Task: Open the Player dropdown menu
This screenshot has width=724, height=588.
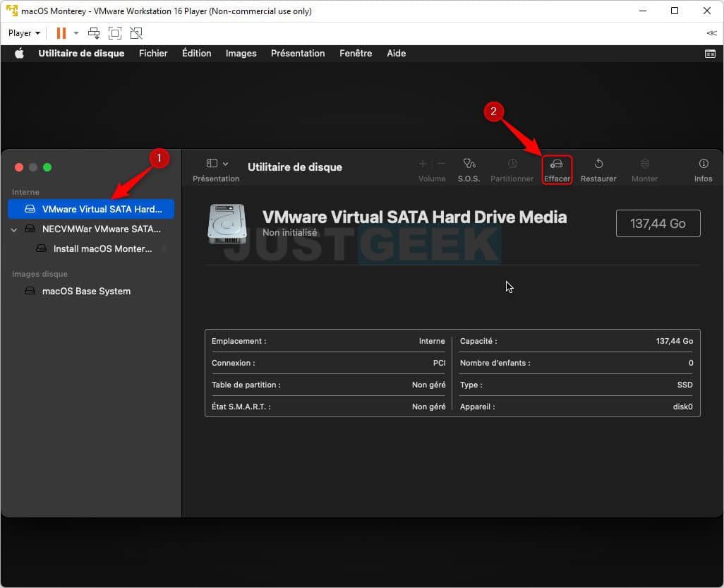Action: pyautogui.click(x=24, y=33)
